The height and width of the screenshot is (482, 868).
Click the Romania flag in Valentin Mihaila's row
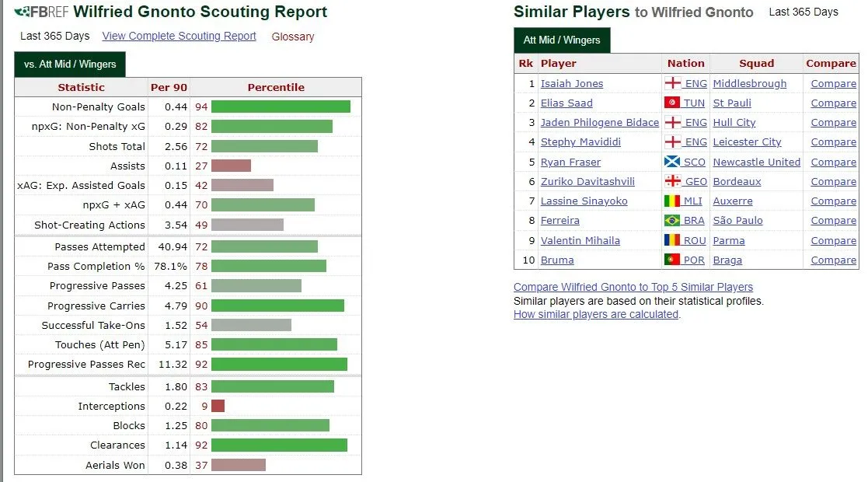coord(672,240)
